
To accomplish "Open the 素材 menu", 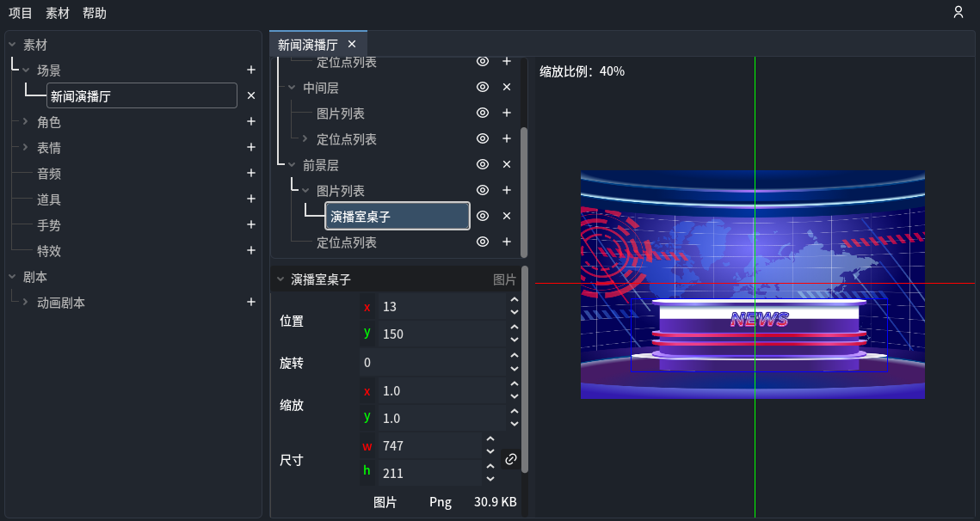I will pos(57,13).
